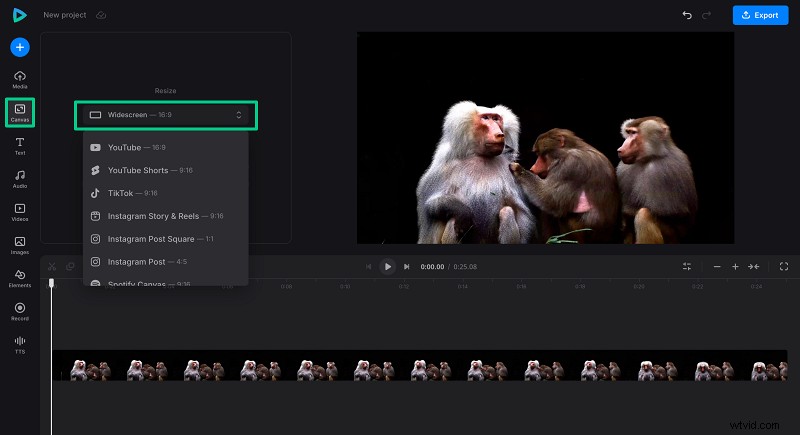
Task: Open the Text sidebar tool
Action: tap(20, 146)
